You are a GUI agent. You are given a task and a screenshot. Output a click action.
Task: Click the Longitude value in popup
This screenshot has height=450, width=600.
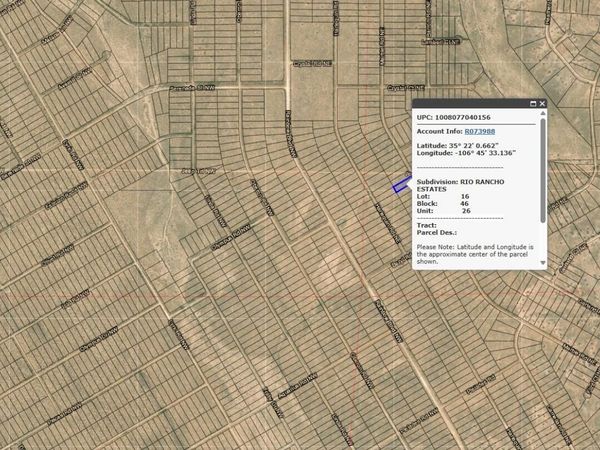coord(485,153)
